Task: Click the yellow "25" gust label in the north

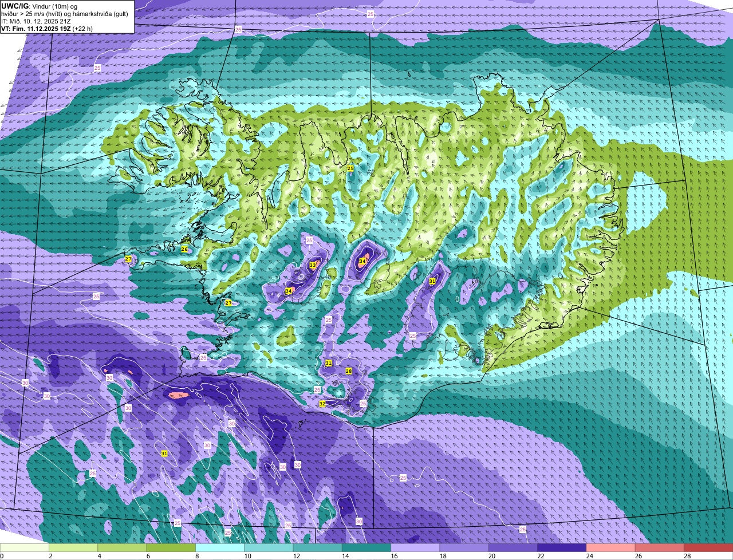Action: tap(350, 168)
